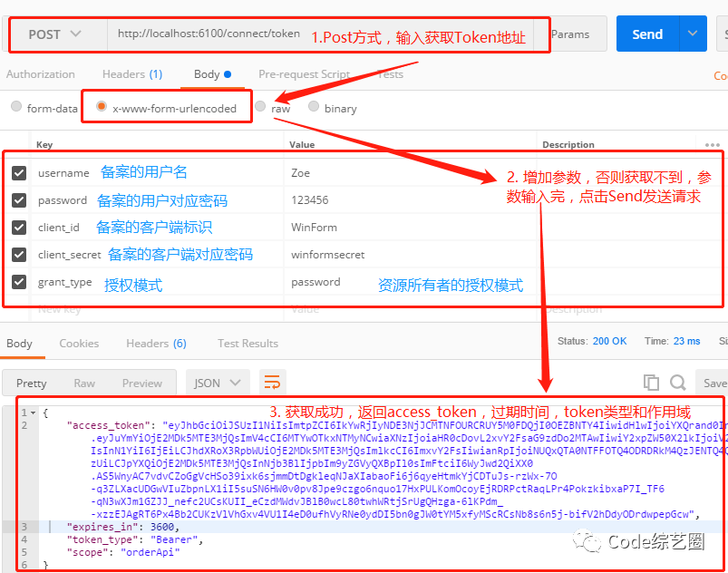Viewport: 728px width, 573px height.
Task: Open the three-dots column options menu
Action: point(712,145)
